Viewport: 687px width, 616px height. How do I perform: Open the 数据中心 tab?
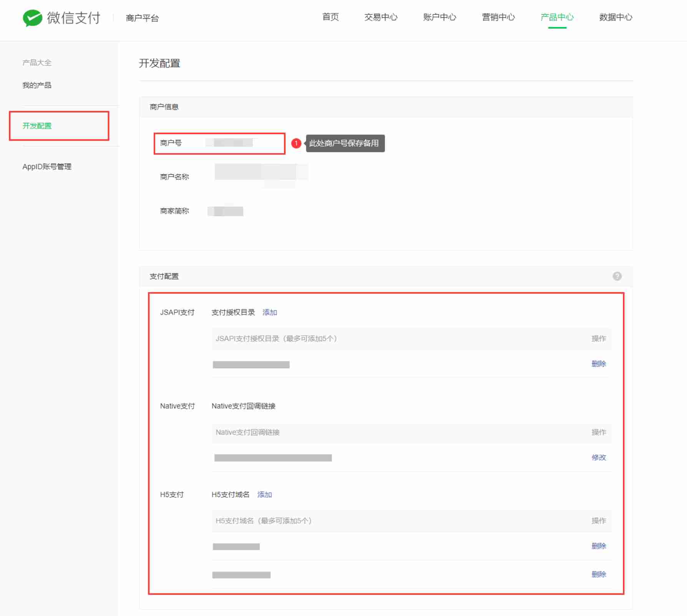[x=616, y=17]
